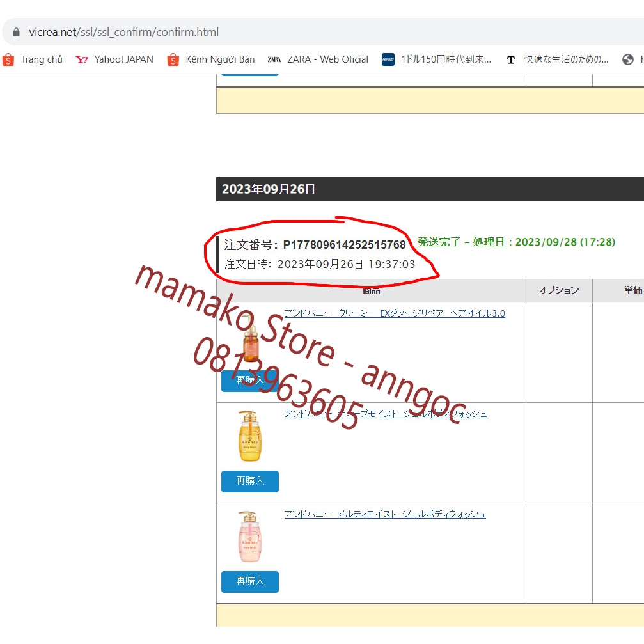Click the yellow &honey body wash thumbnail
The width and height of the screenshot is (644, 644).
point(250,435)
